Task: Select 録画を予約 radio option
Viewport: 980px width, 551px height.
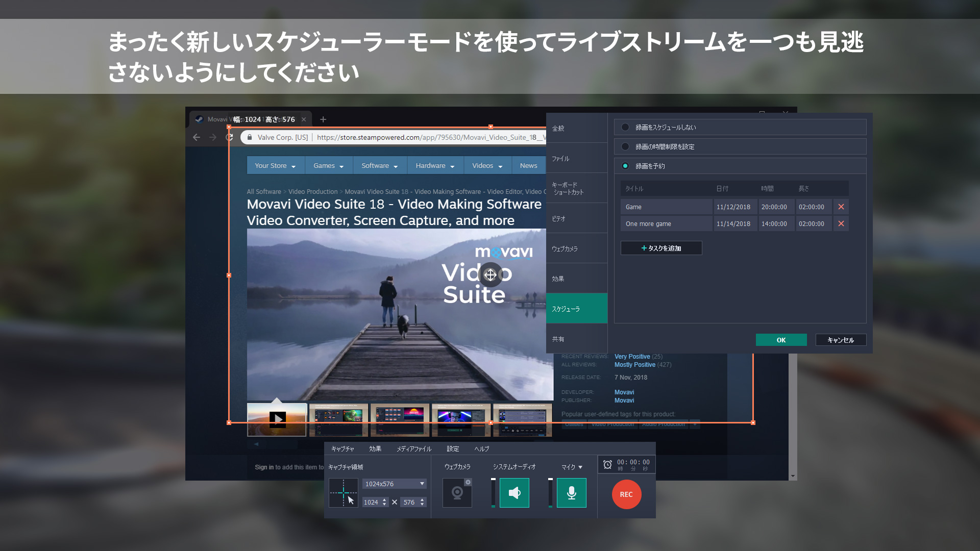Action: [x=625, y=166]
